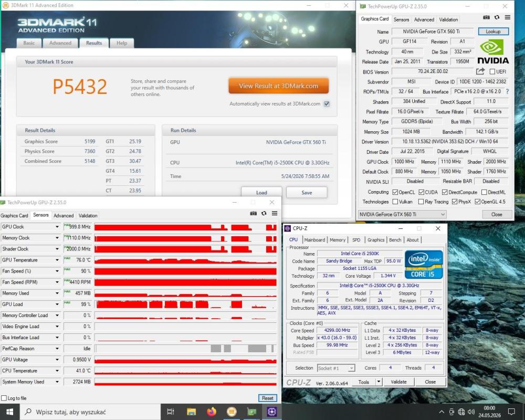525x420 pixels.
Task: Click the Save button in 3DMark 11
Action: pyautogui.click(x=307, y=193)
